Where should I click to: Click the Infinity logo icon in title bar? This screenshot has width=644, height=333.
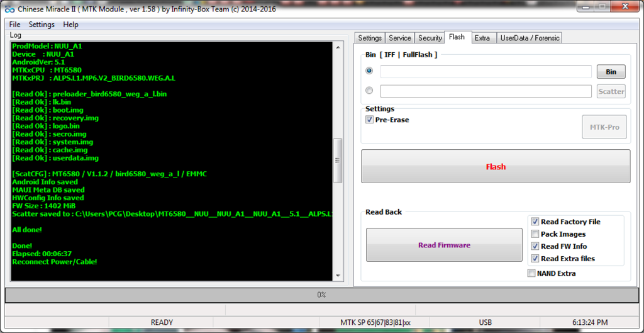point(9,9)
